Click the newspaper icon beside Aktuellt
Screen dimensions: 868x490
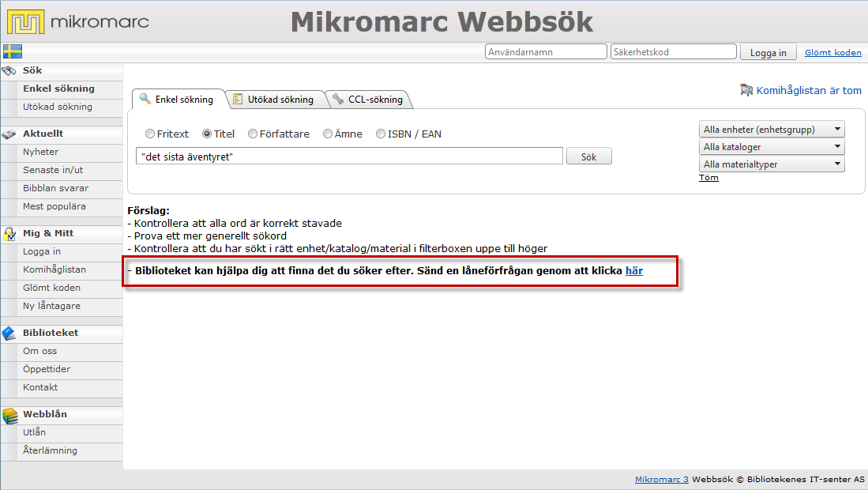tap(9, 134)
